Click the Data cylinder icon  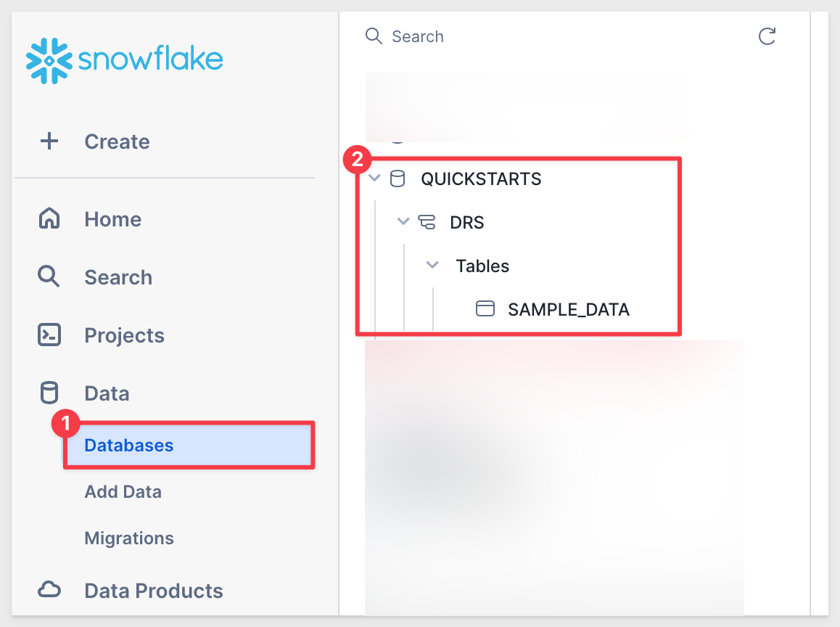coord(49,393)
